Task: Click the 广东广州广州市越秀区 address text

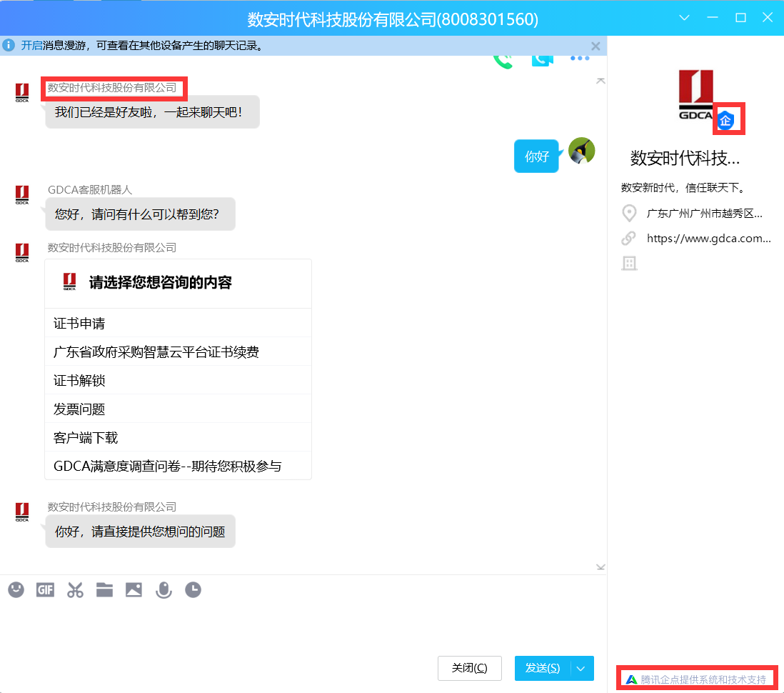Action: 705,213
